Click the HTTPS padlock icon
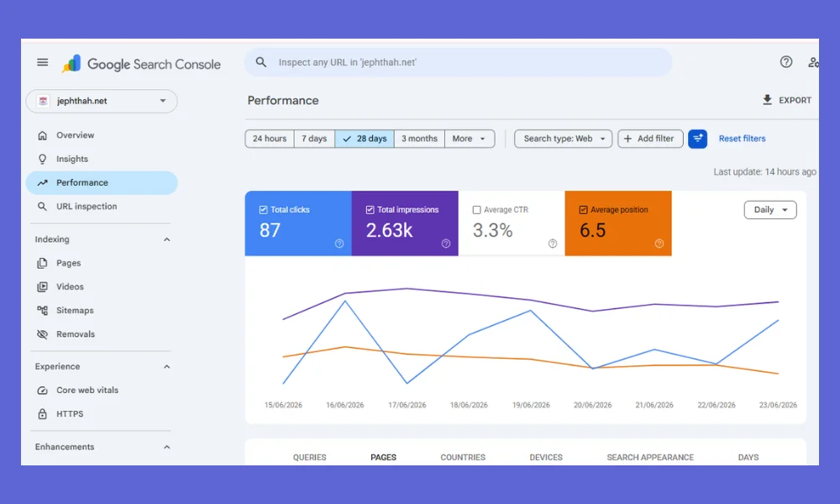The width and height of the screenshot is (840, 504). [42, 413]
